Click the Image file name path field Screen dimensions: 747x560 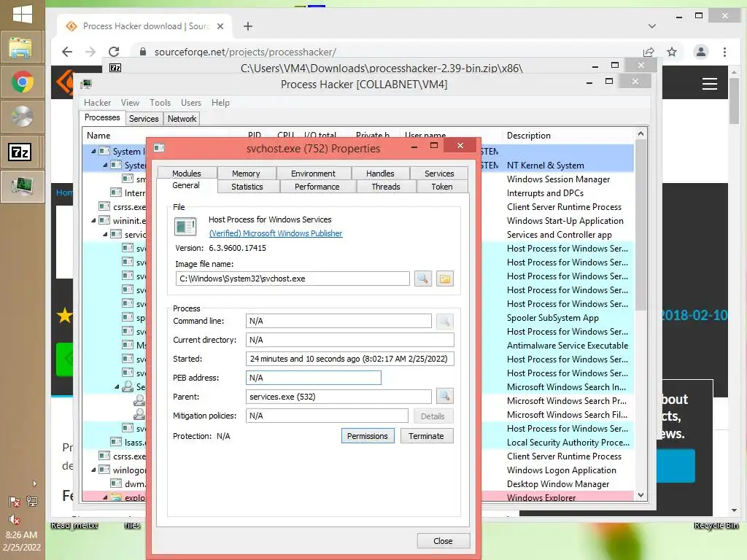click(292, 279)
